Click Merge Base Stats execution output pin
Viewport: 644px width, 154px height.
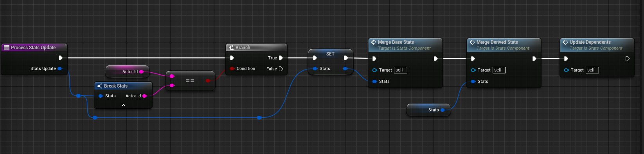(x=436, y=59)
